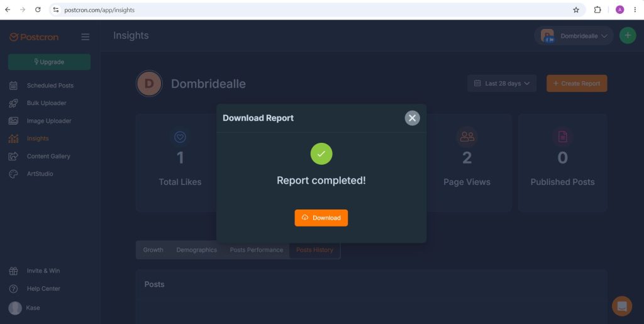Click the Posts section heading
The image size is (644, 324).
[x=155, y=284]
